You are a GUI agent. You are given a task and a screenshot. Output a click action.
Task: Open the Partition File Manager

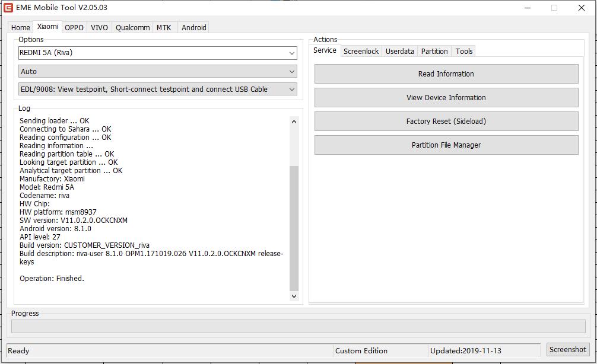coord(446,145)
